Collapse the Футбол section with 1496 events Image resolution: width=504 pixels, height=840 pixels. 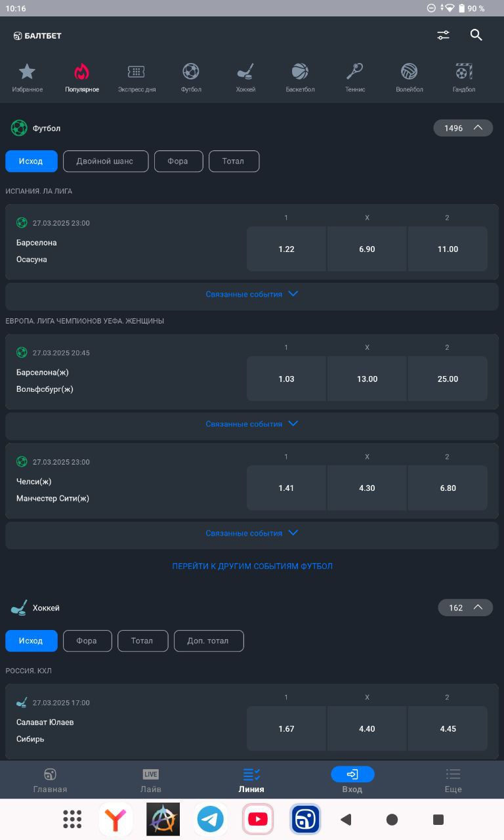click(463, 128)
